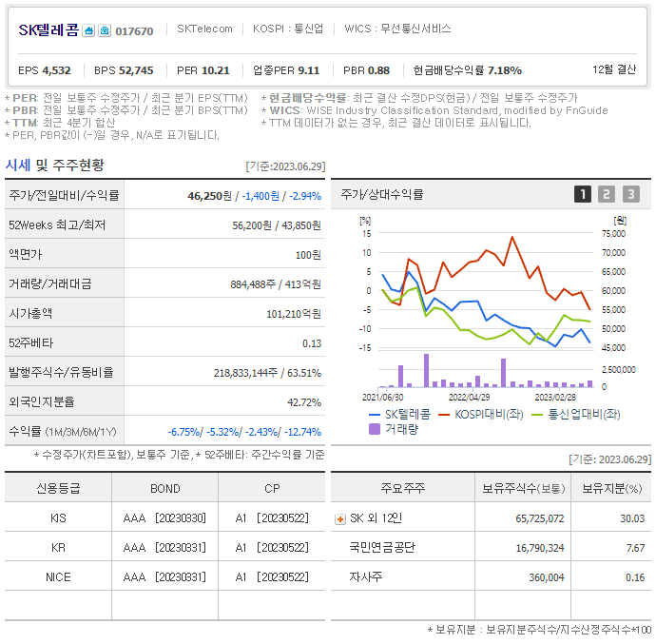Viewport: 656px width, 644px height.
Task: Select share count 360,004
Action: pyautogui.click(x=547, y=577)
